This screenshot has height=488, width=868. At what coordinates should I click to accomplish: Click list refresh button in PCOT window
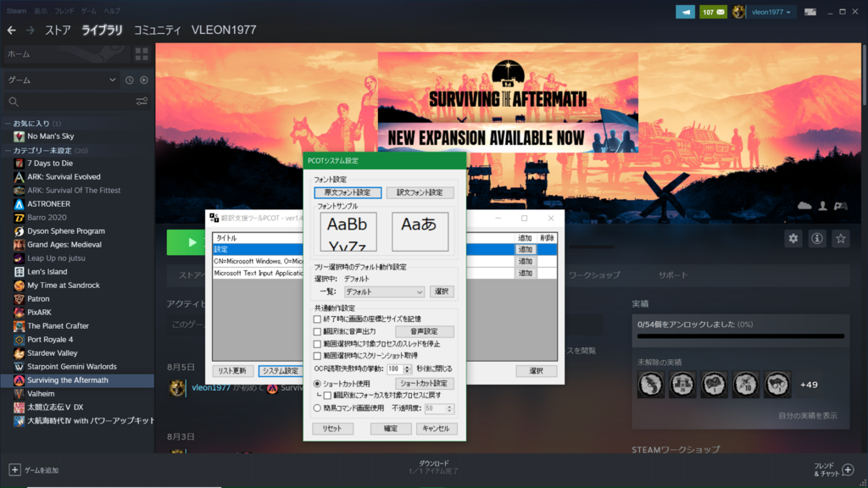(x=232, y=371)
